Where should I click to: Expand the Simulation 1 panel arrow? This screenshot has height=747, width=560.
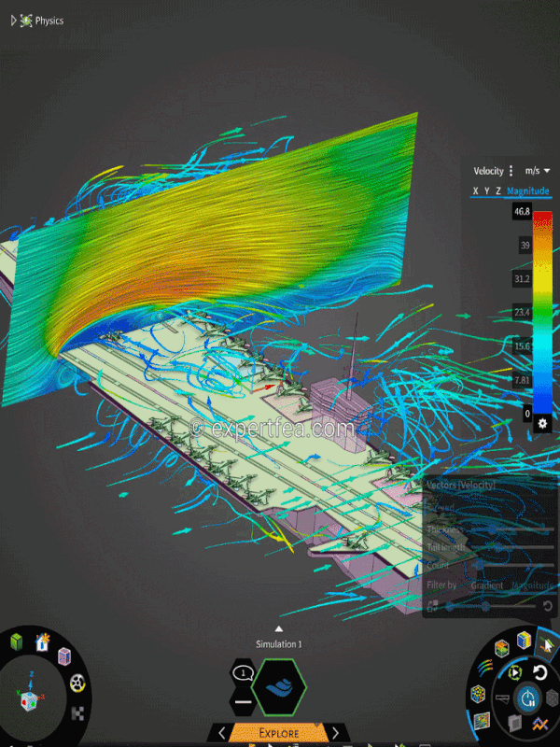pyautogui.click(x=279, y=628)
